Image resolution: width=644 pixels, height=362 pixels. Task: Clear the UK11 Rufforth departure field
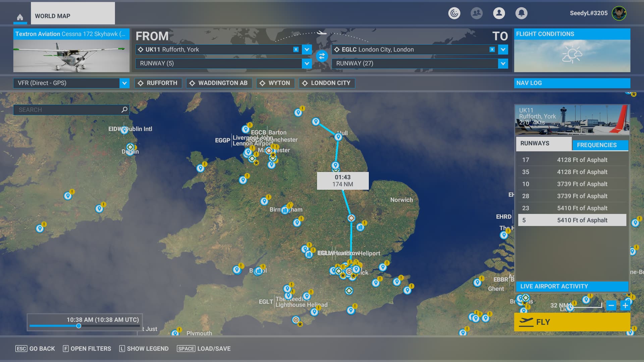pyautogui.click(x=296, y=49)
